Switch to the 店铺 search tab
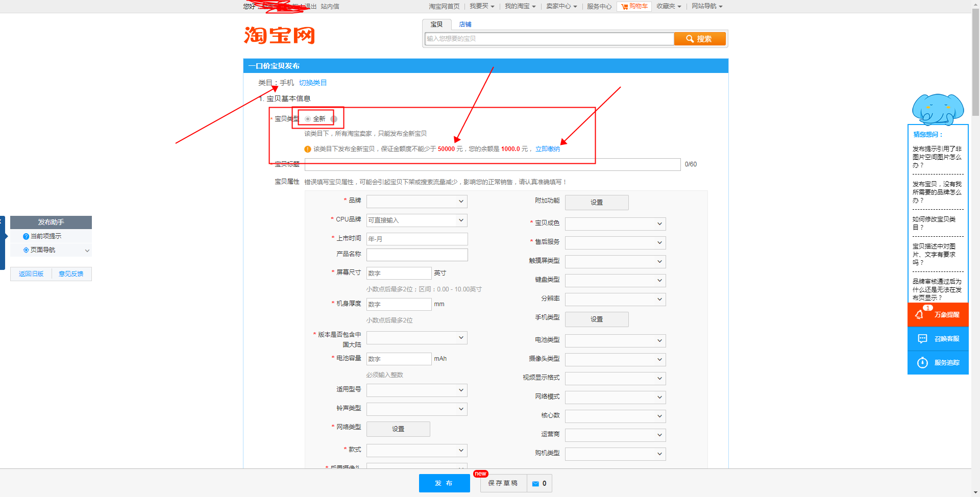Screen dimensions: 980x497 [x=465, y=24]
